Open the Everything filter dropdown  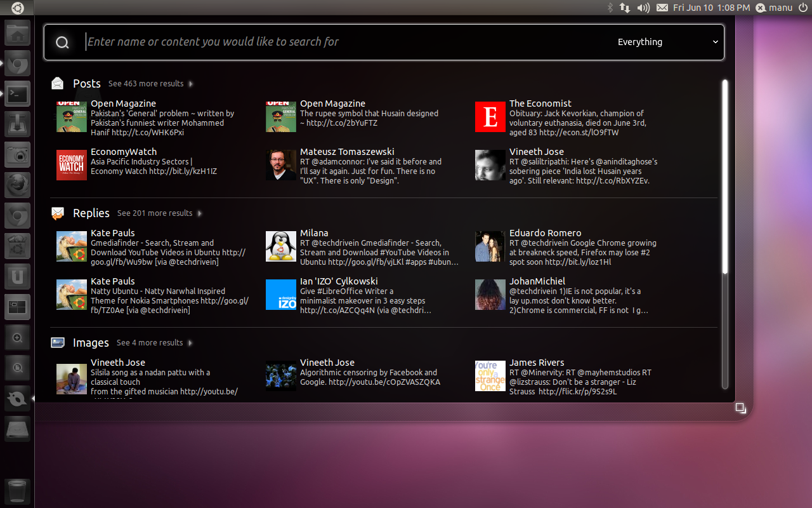tap(669, 42)
